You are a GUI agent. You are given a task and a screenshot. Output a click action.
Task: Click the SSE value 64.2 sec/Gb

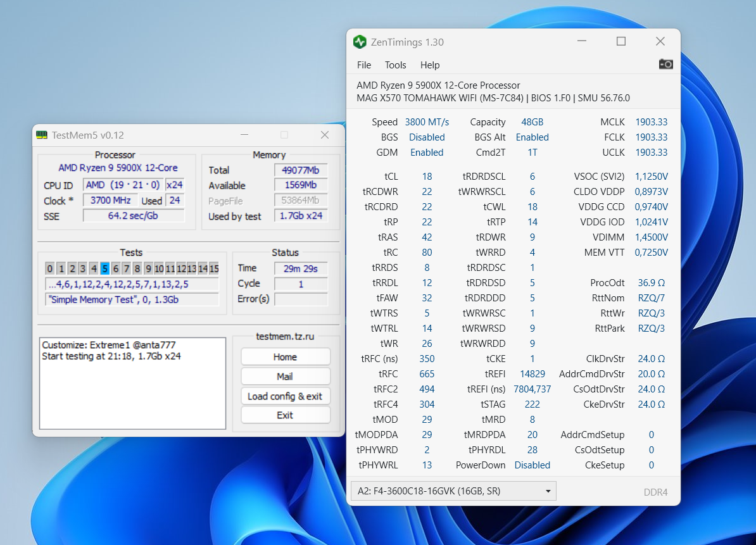(134, 215)
